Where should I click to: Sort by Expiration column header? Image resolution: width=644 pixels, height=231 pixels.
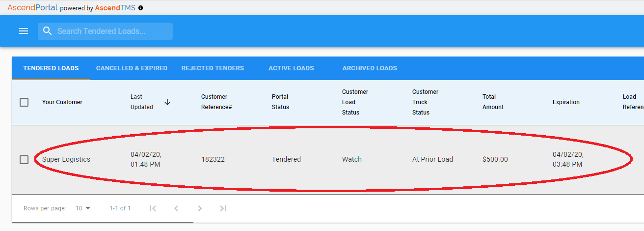pyautogui.click(x=566, y=102)
